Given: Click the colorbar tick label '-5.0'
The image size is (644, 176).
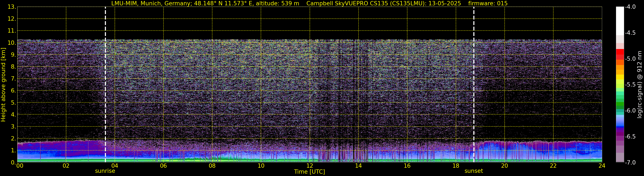Looking at the screenshot, I should [x=630, y=59].
